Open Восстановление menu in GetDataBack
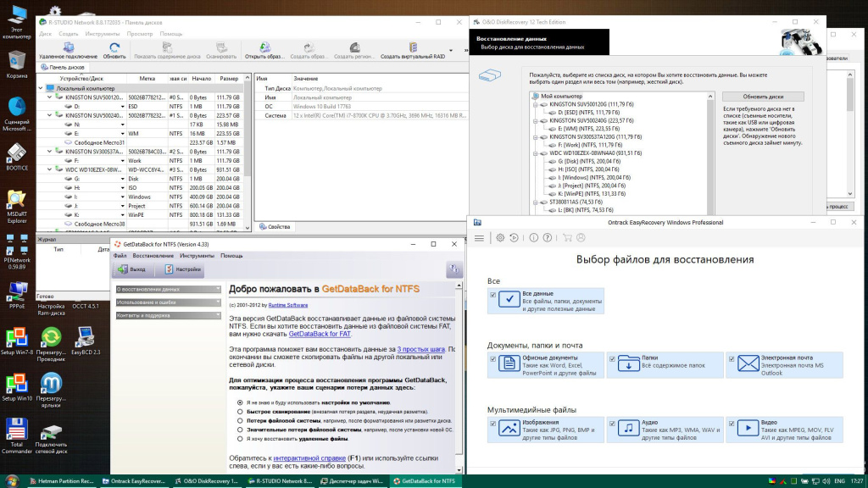Viewport: 868px width, 488px height. coord(153,256)
